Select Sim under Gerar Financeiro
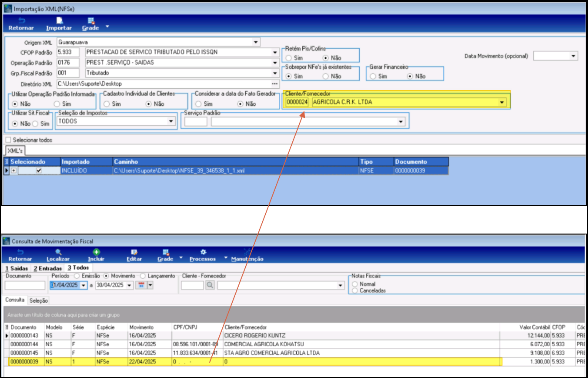This screenshot has width=588, height=378. point(373,76)
